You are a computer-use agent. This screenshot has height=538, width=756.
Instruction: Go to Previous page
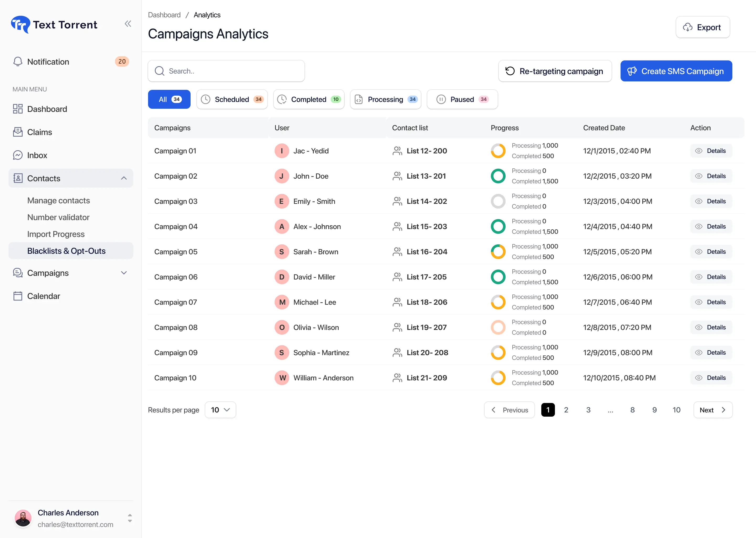click(510, 410)
